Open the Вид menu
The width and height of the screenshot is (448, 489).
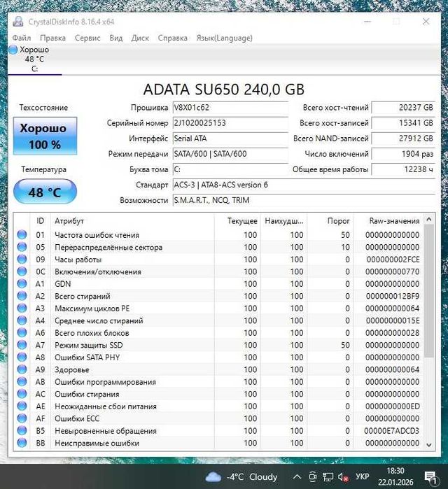point(115,38)
